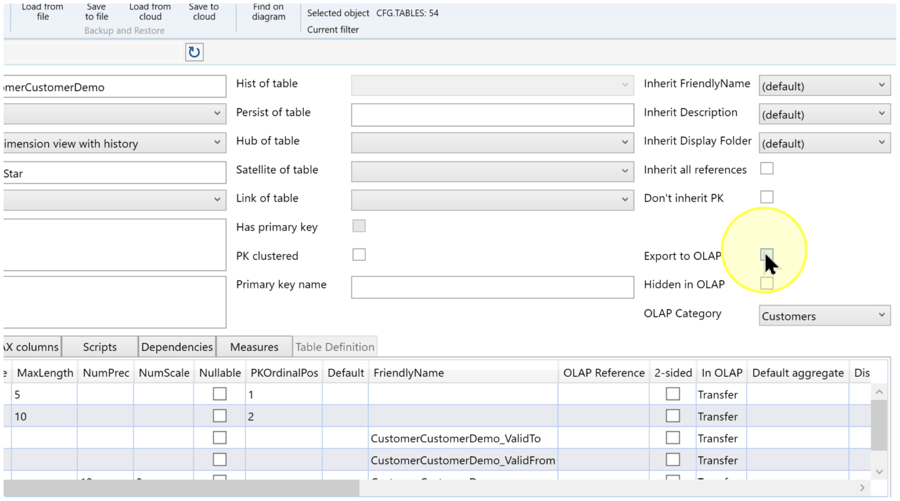Click Save to file toolbar button

(96, 11)
